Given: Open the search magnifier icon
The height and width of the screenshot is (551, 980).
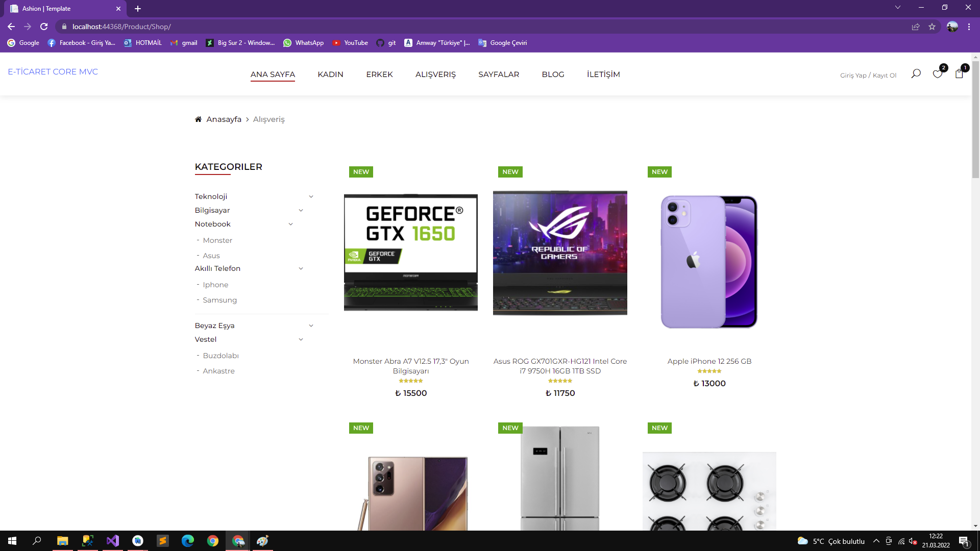Looking at the screenshot, I should coord(916,73).
